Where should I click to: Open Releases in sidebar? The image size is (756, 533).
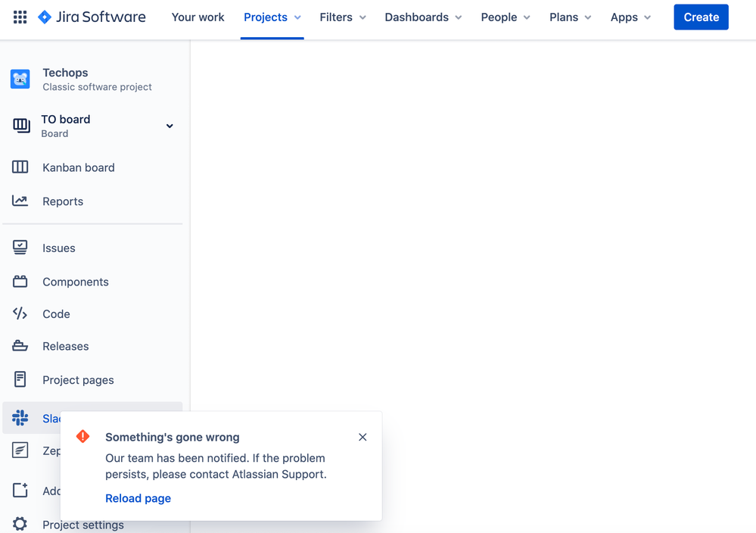[x=66, y=346]
